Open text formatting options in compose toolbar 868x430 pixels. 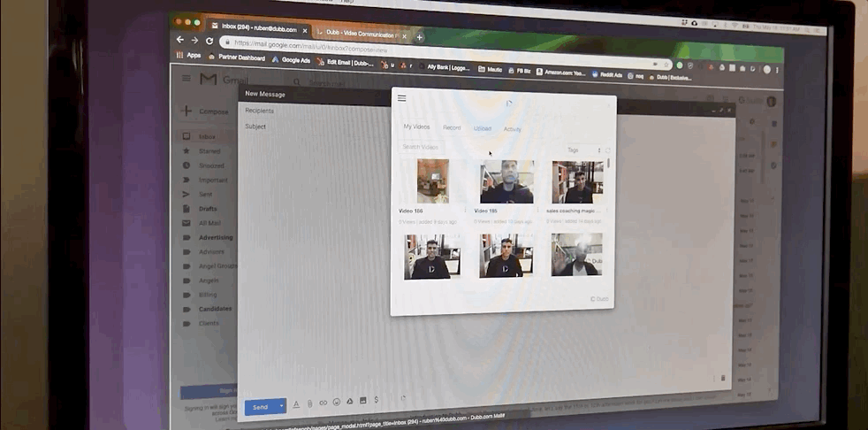click(296, 404)
